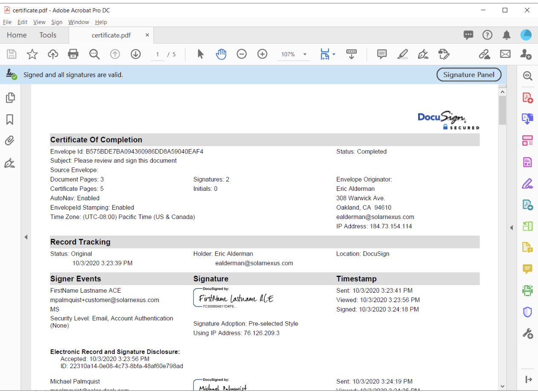Open the Bookmarks panel icon
538x392 pixels.
pos(10,120)
